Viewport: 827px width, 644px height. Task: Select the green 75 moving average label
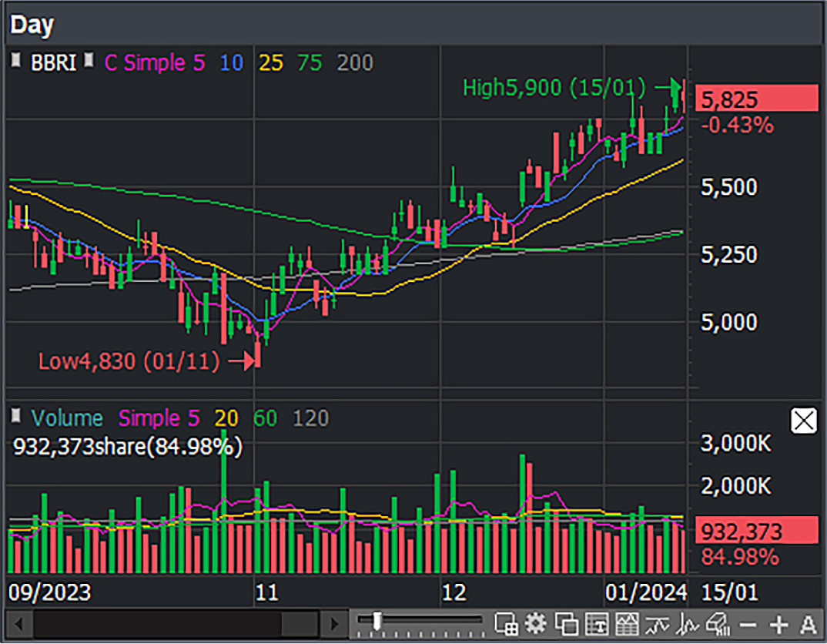(x=309, y=63)
